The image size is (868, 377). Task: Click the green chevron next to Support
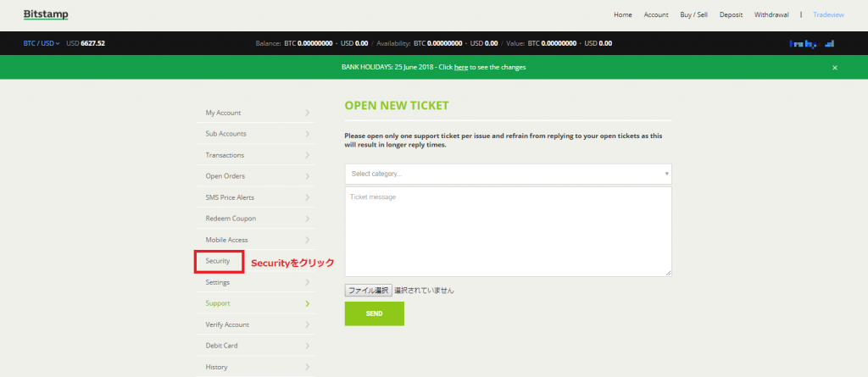point(307,303)
